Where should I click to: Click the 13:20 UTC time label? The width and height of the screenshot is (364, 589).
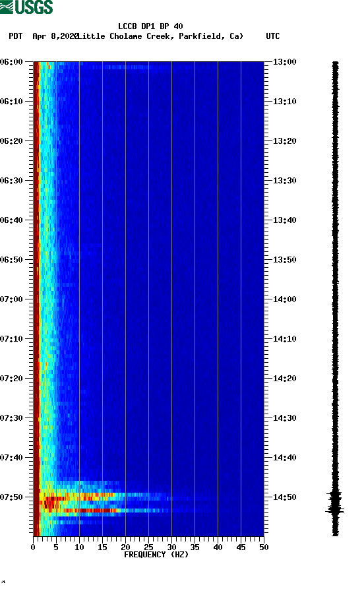284,141
